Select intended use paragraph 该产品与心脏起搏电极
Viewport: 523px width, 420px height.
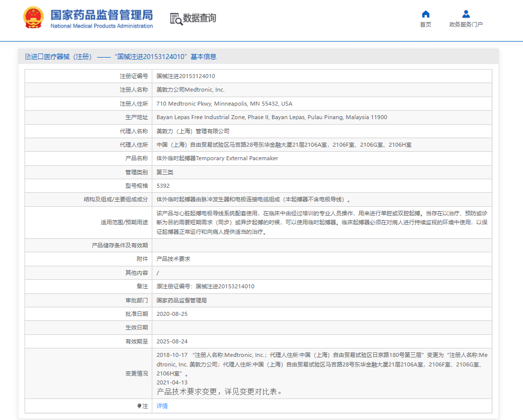[x=322, y=222]
